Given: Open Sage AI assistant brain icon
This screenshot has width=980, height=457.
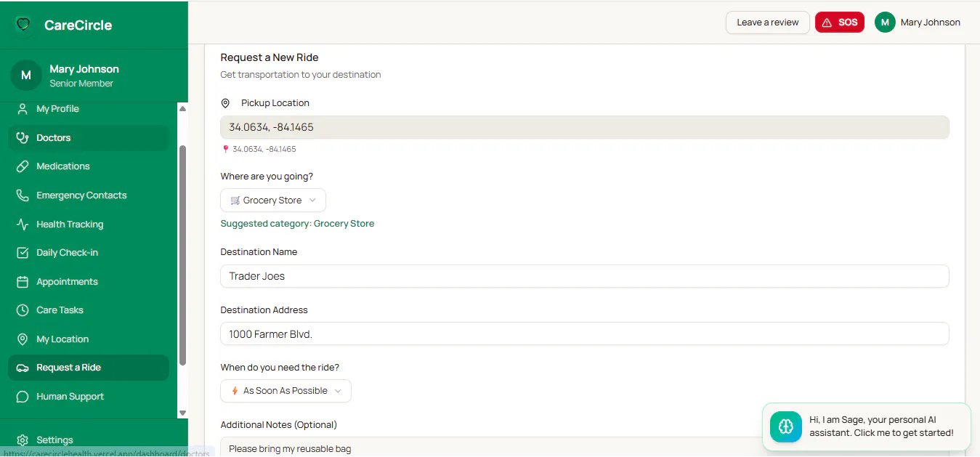Looking at the screenshot, I should (x=786, y=426).
